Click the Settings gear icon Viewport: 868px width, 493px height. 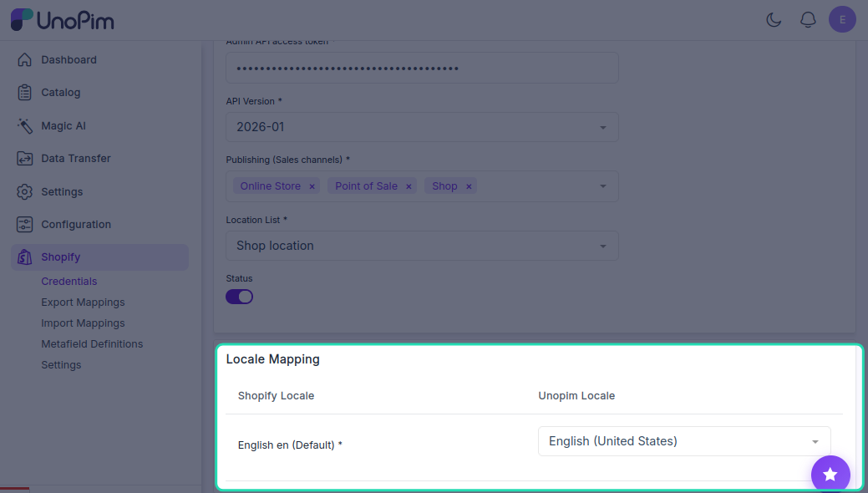tap(24, 191)
